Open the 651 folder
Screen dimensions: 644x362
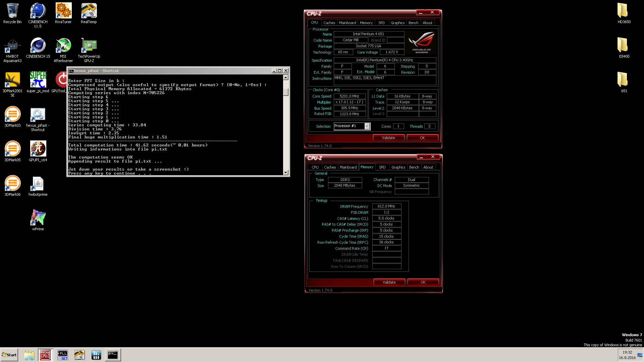click(624, 82)
